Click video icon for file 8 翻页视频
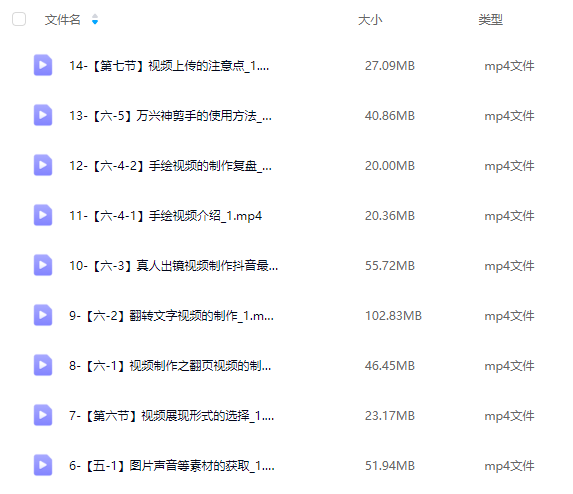This screenshot has width=573, height=494. pos(43,365)
